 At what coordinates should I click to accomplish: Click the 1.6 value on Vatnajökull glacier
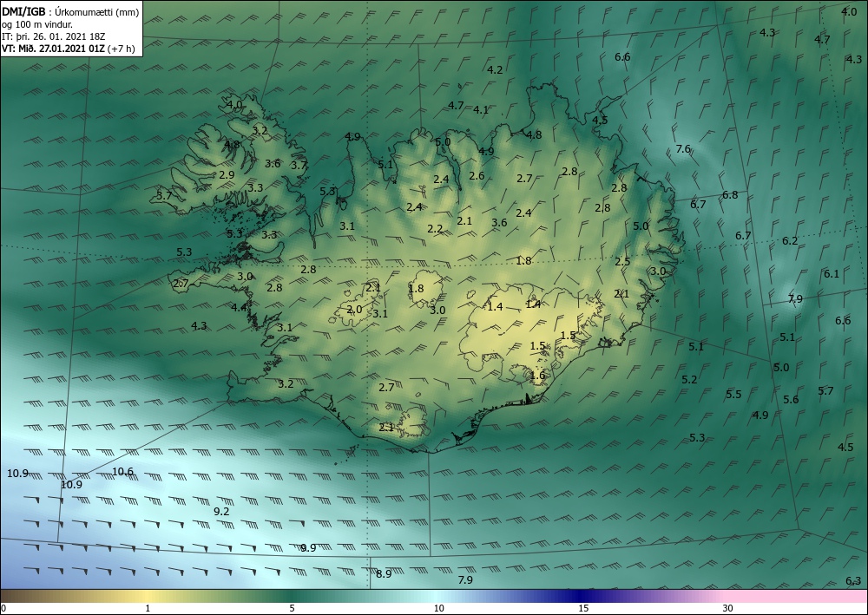click(537, 376)
